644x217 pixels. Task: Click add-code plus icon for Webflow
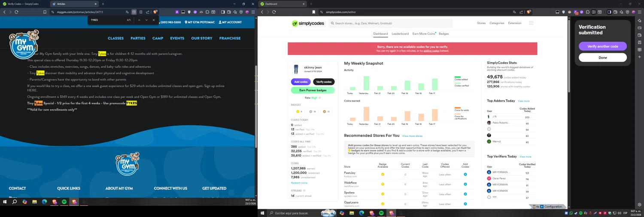[x=465, y=184]
